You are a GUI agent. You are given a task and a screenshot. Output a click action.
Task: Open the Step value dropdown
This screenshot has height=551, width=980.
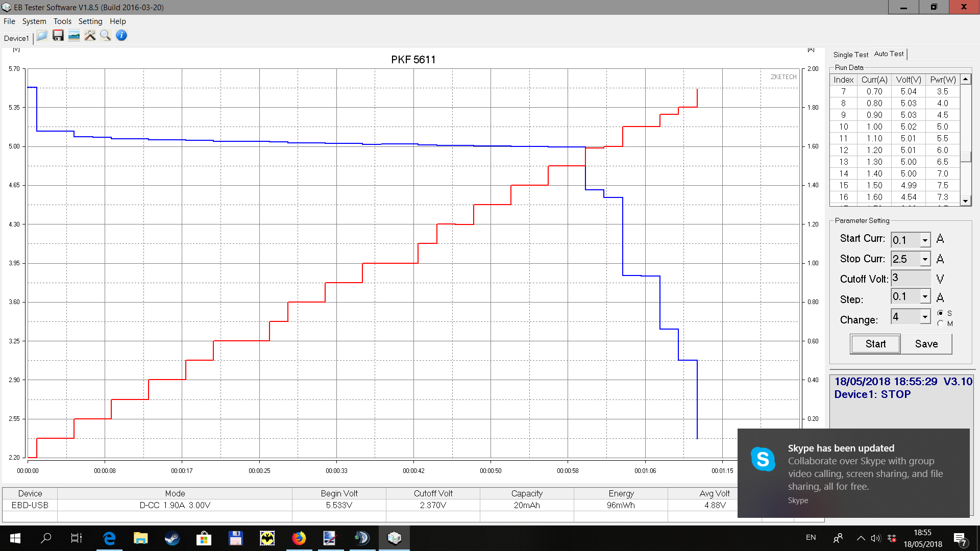[925, 296]
